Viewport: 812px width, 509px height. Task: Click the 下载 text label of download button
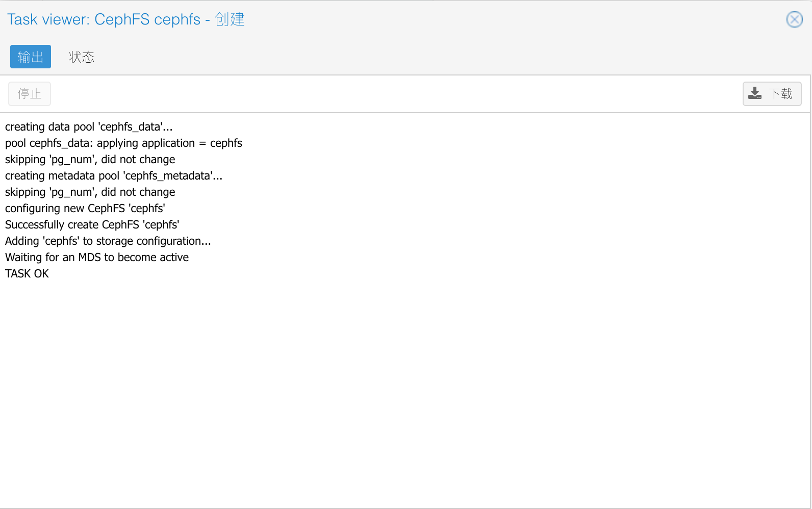(x=780, y=93)
